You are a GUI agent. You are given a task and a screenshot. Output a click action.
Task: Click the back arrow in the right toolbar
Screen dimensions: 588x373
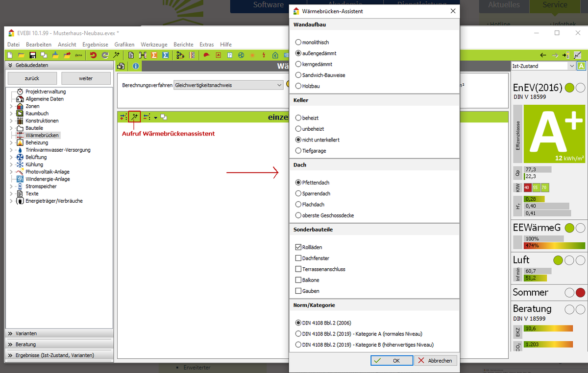543,55
